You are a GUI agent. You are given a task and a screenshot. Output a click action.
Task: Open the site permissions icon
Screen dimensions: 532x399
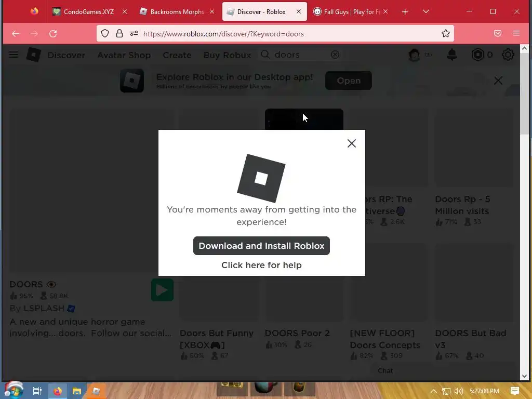134,34
